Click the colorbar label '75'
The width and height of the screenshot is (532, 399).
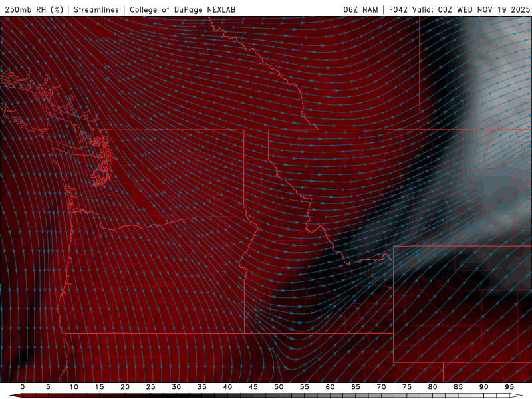coord(407,387)
